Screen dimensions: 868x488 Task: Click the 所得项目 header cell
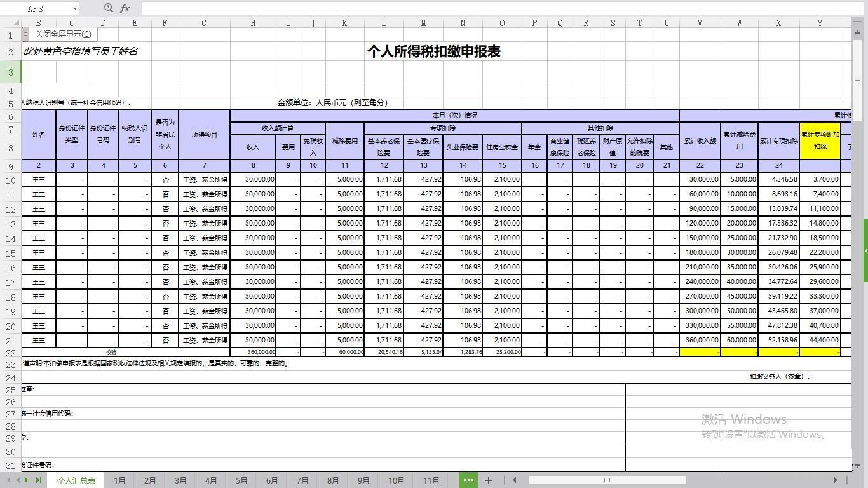click(x=204, y=134)
